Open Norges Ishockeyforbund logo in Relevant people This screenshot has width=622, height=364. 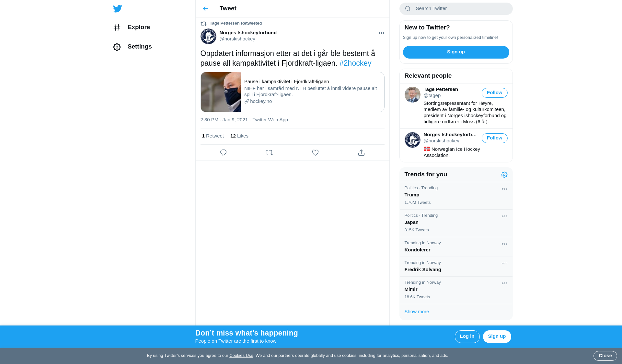412,140
